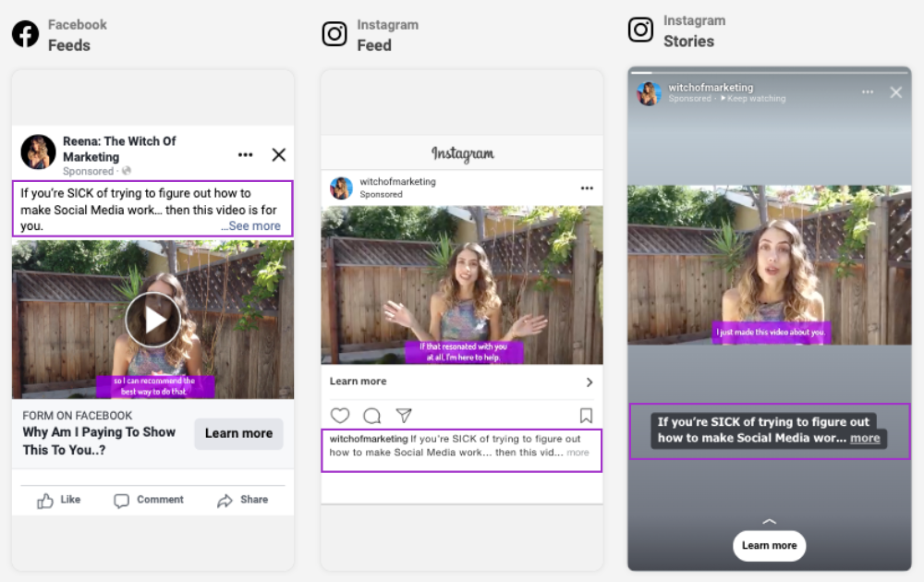
Task: Tap the Instagram paper plane share icon
Action: [403, 416]
